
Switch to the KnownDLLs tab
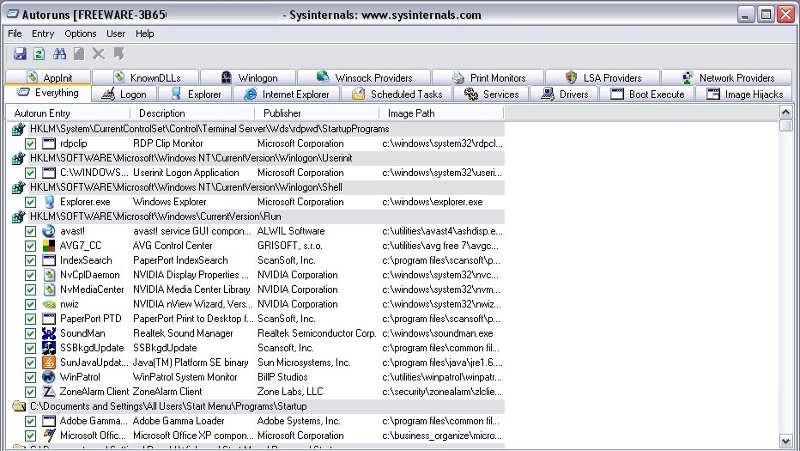coord(147,78)
